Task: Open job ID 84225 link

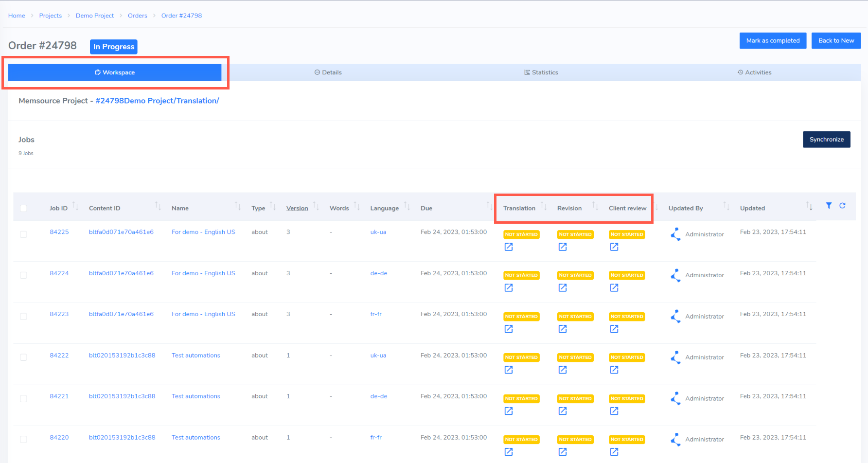Action: (x=59, y=232)
